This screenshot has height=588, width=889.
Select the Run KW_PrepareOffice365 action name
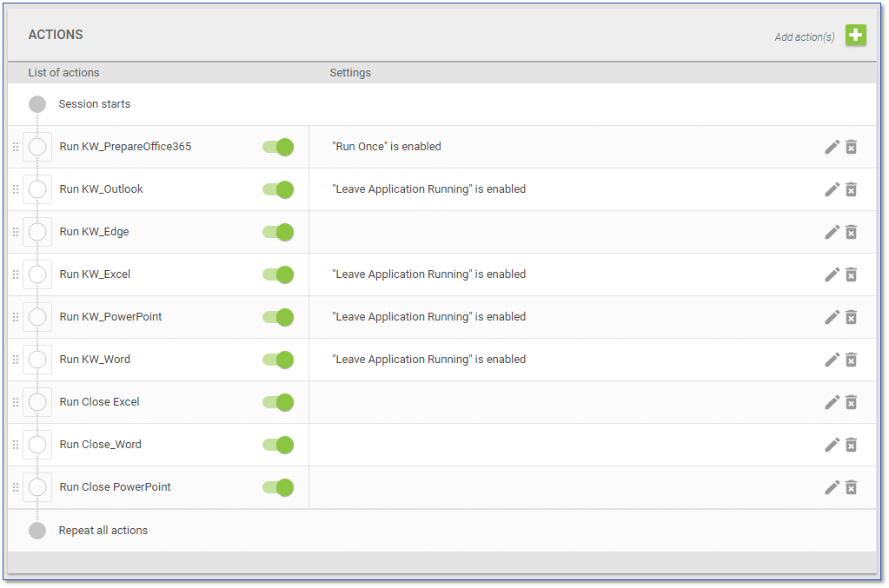(x=125, y=147)
